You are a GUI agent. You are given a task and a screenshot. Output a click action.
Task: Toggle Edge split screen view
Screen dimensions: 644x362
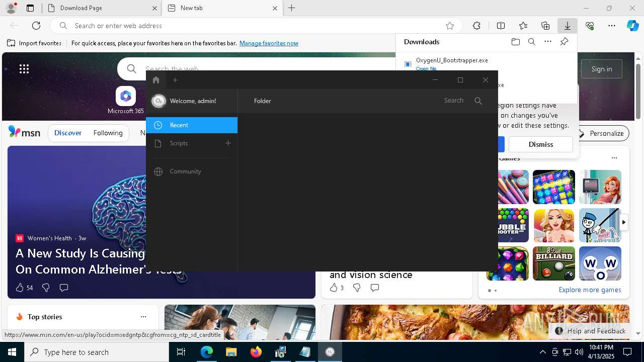[501, 26]
